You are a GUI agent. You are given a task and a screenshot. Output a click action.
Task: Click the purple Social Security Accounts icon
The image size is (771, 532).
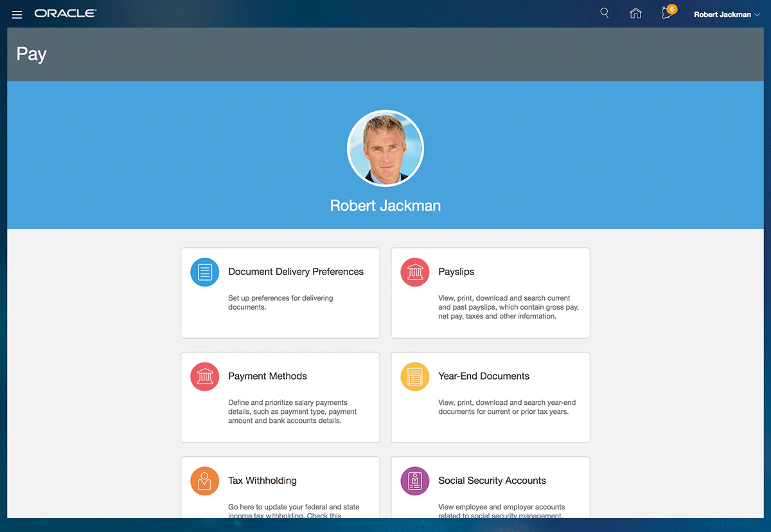(x=415, y=481)
